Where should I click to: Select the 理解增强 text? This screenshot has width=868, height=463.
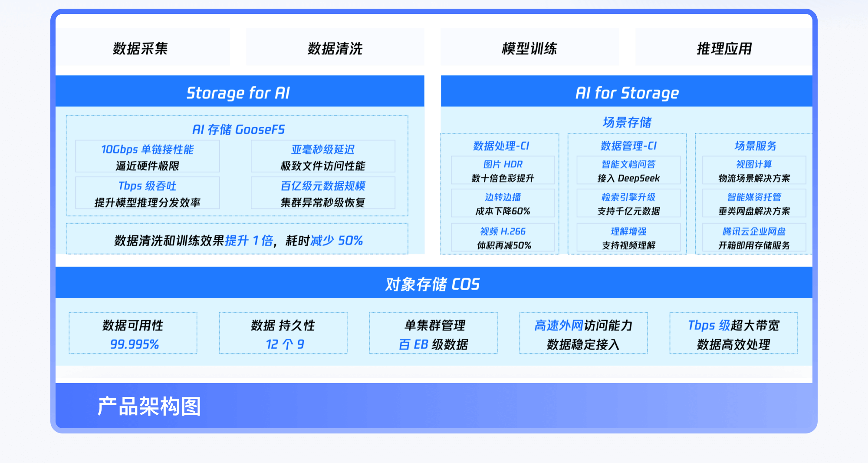[x=628, y=231]
